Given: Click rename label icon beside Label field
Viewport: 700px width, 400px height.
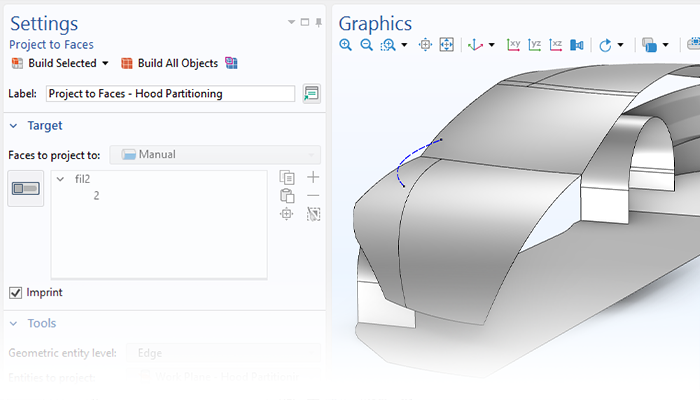Looking at the screenshot, I should [x=311, y=94].
